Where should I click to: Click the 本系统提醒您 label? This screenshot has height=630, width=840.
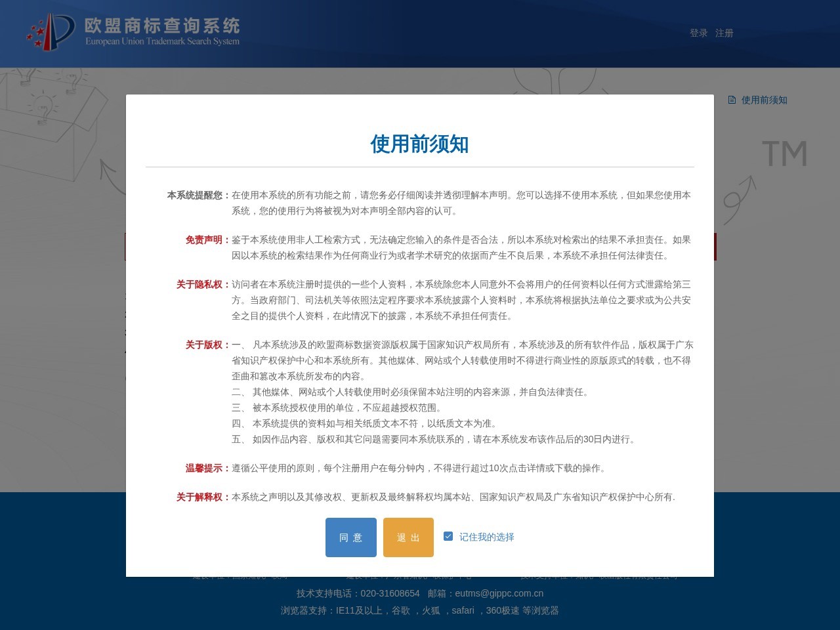point(199,195)
